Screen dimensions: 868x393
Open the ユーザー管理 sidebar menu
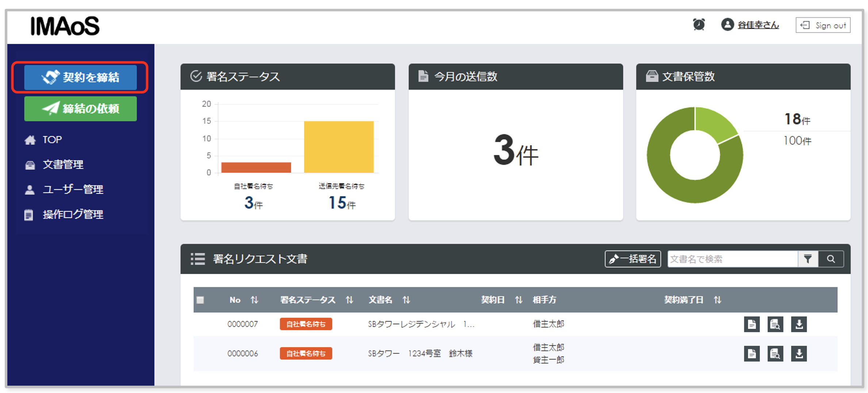pyautogui.click(x=72, y=189)
